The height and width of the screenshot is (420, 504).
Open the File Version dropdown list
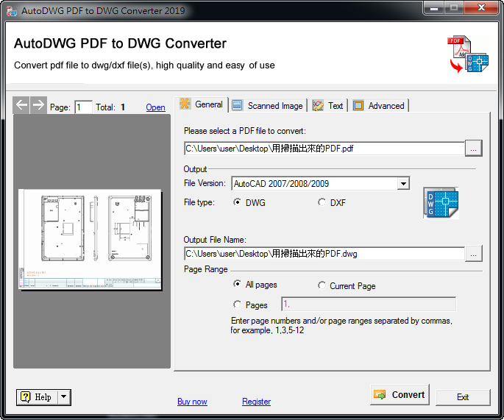[x=403, y=183]
